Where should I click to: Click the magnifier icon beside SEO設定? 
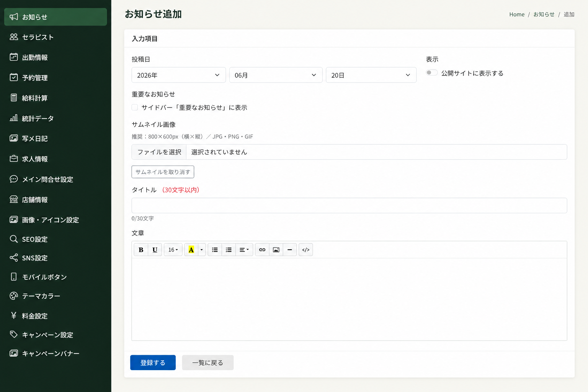coord(14,239)
